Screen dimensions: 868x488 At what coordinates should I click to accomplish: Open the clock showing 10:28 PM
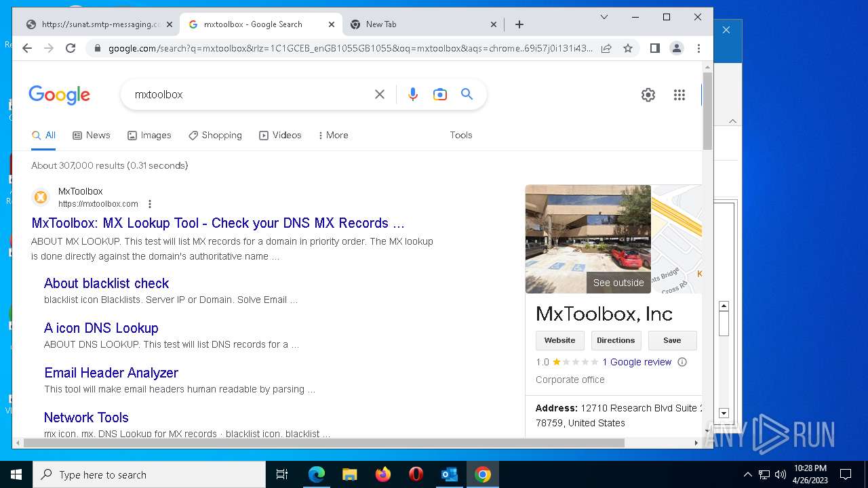coord(810,474)
